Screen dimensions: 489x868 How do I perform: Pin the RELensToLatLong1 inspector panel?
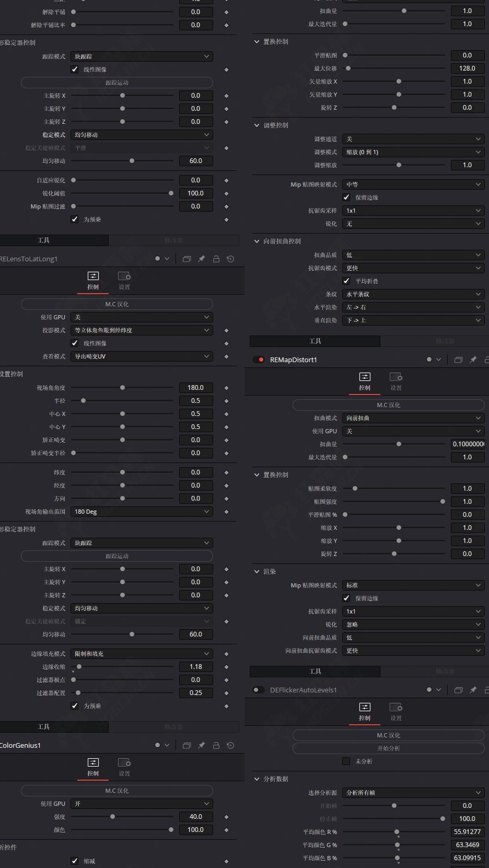[x=201, y=259]
